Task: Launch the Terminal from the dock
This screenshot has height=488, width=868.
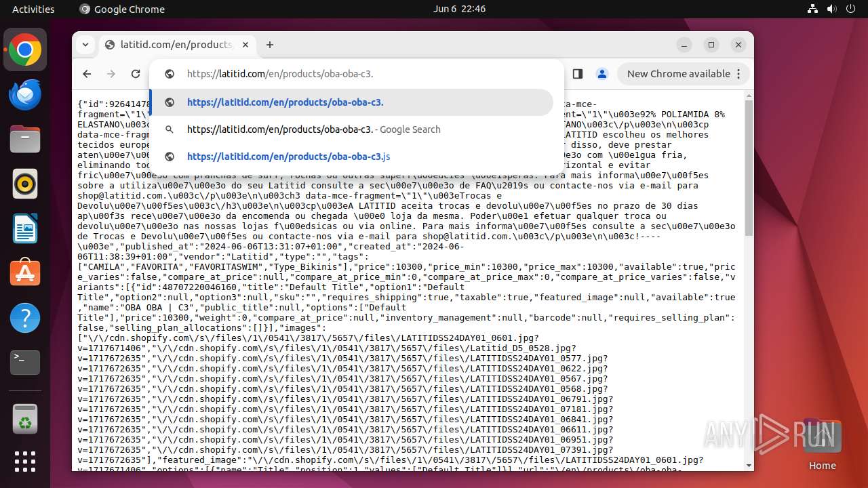Action: coord(25,363)
